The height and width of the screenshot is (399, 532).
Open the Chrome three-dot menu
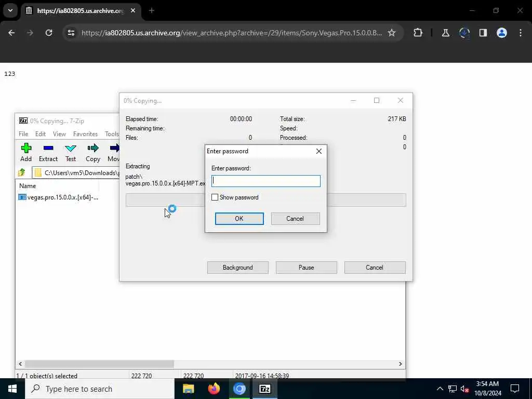click(x=521, y=33)
